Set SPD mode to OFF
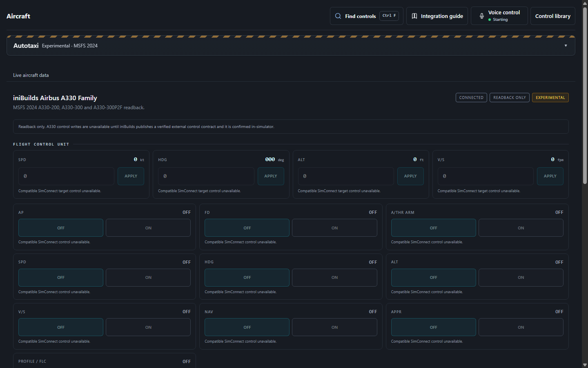Viewport: 588px width, 368px height. point(61,278)
